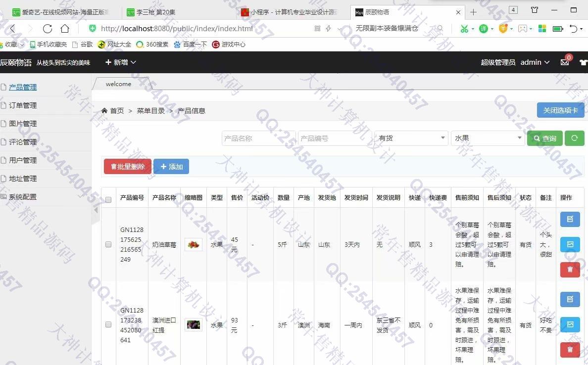Open the 有货 stock status dropdown
Image resolution: width=588 pixels, height=365 pixels.
click(411, 138)
